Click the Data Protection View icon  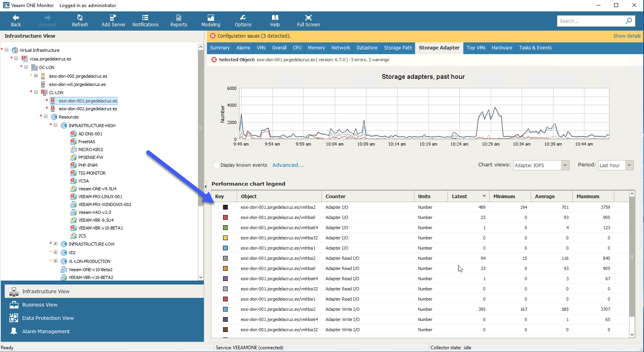click(x=14, y=318)
